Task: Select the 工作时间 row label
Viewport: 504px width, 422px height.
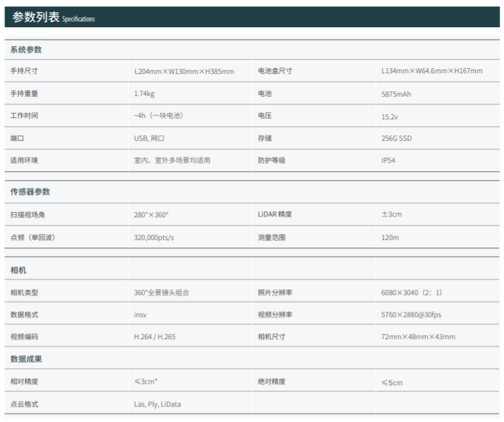Action: [x=24, y=116]
